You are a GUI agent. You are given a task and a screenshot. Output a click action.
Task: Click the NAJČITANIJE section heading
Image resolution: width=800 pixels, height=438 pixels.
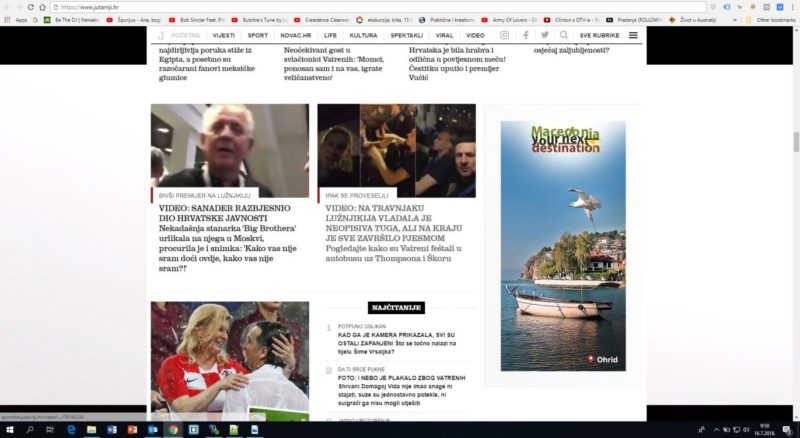tap(396, 308)
